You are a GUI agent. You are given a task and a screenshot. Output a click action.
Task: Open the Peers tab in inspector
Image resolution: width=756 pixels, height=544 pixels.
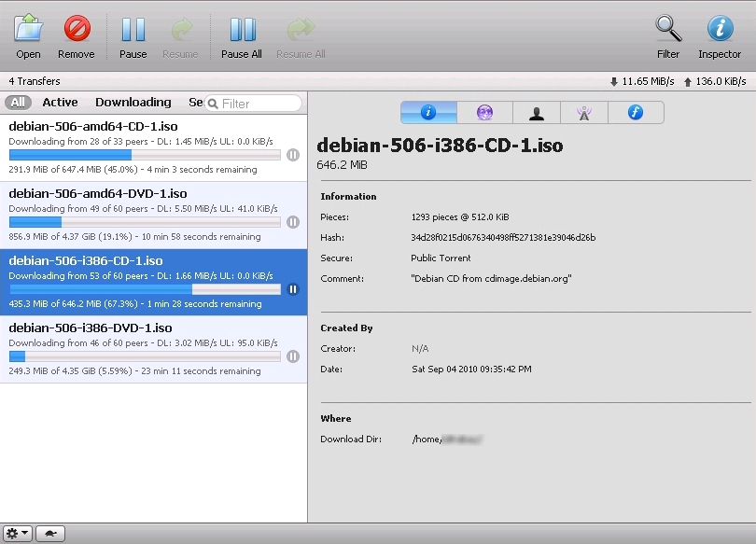coord(537,113)
